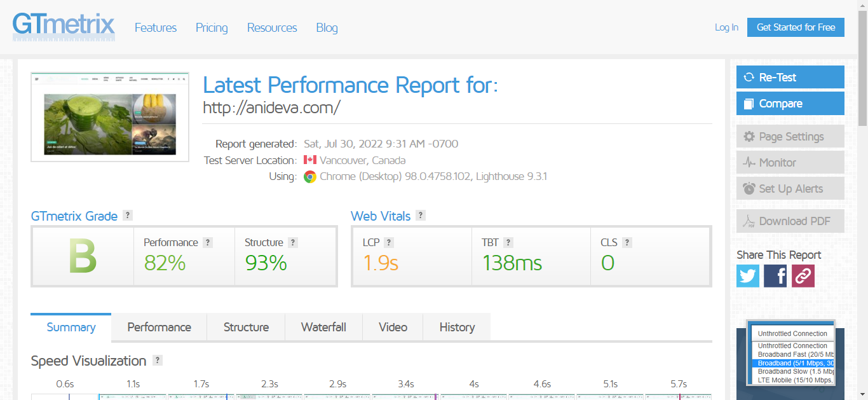Choose the highlighted Broadband (5/1 Mbps) option

(792, 363)
